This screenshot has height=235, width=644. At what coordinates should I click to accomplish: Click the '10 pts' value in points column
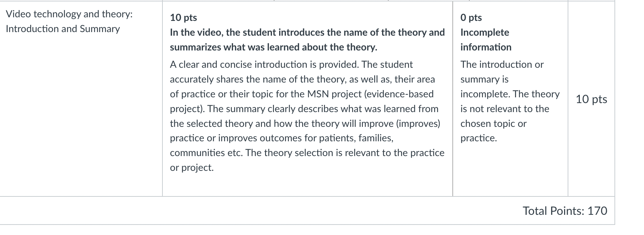pyautogui.click(x=591, y=99)
